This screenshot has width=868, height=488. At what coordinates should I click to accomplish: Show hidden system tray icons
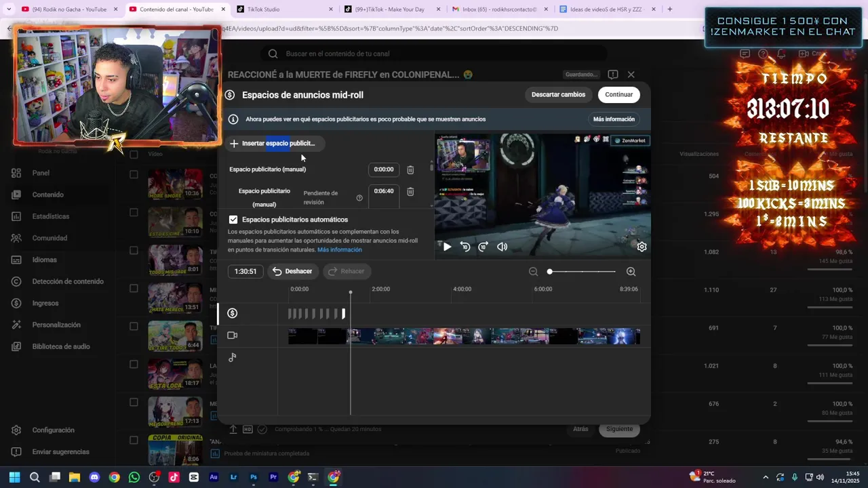pos(766,477)
